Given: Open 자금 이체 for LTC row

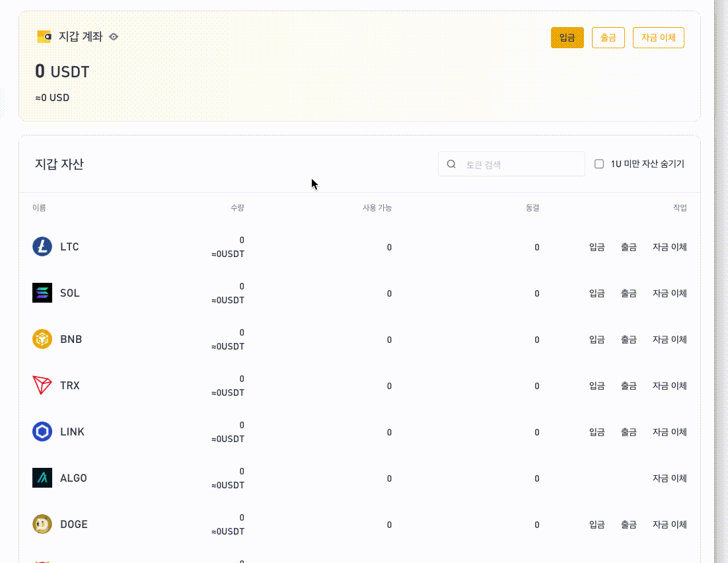Looking at the screenshot, I should point(669,247).
